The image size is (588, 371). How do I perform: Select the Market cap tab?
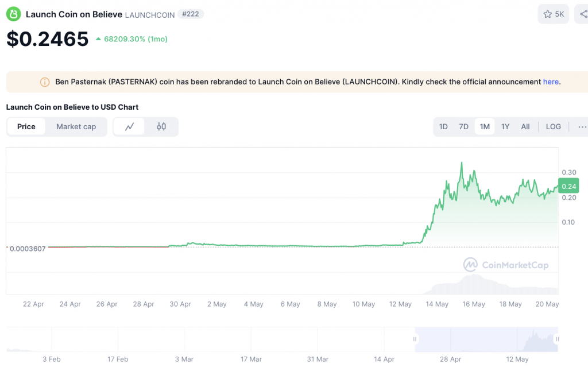[76, 127]
